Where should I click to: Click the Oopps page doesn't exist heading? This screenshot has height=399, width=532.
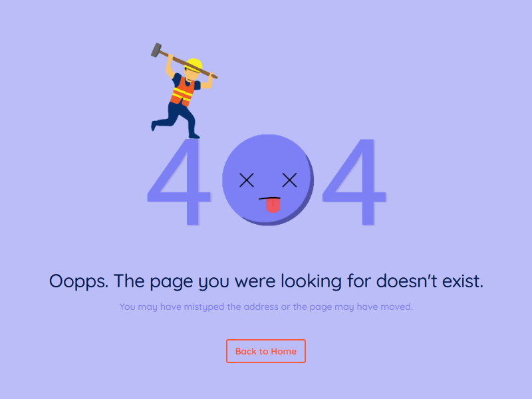click(266, 281)
